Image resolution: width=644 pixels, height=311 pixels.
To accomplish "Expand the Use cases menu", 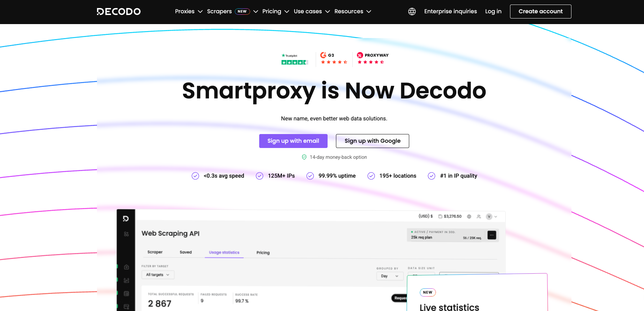I will [312, 12].
